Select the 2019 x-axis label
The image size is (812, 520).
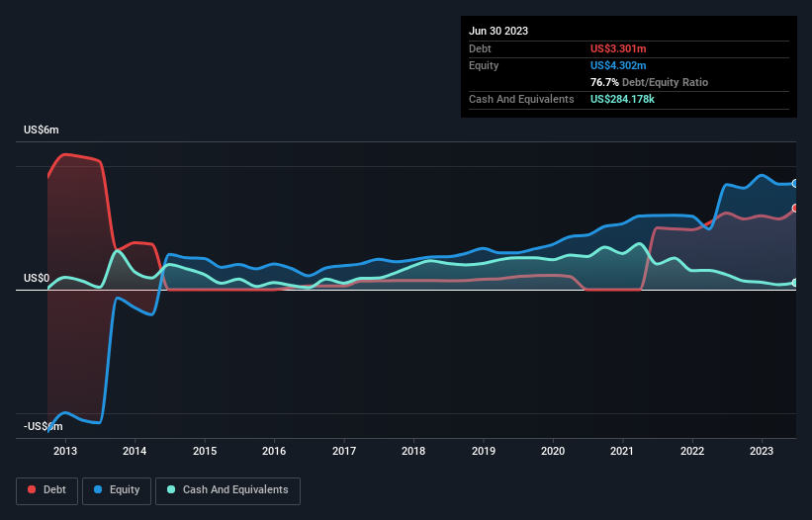[x=484, y=451]
